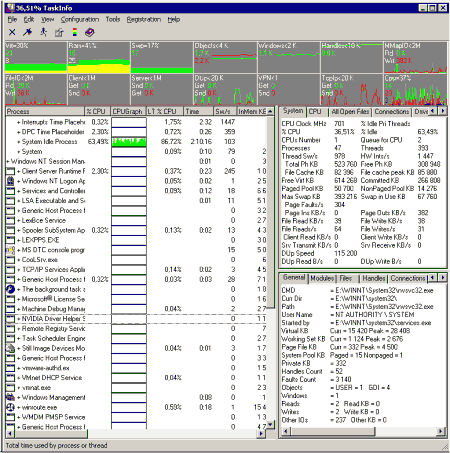Click the Ram=41% graph pane
Image resolution: width=450 pixels, height=453 pixels.
click(x=99, y=57)
